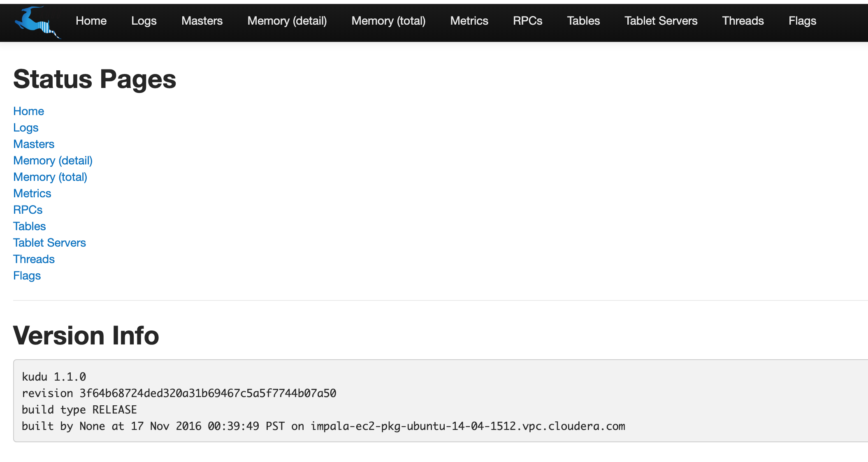Open the Memory (total) status page
Viewport: 868px width, 462px height.
[x=50, y=177]
